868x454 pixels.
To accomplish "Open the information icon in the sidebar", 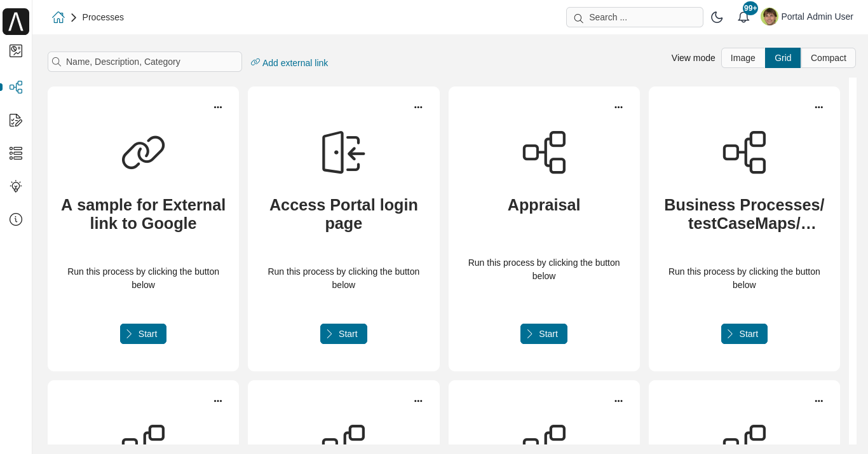I will [x=15, y=219].
